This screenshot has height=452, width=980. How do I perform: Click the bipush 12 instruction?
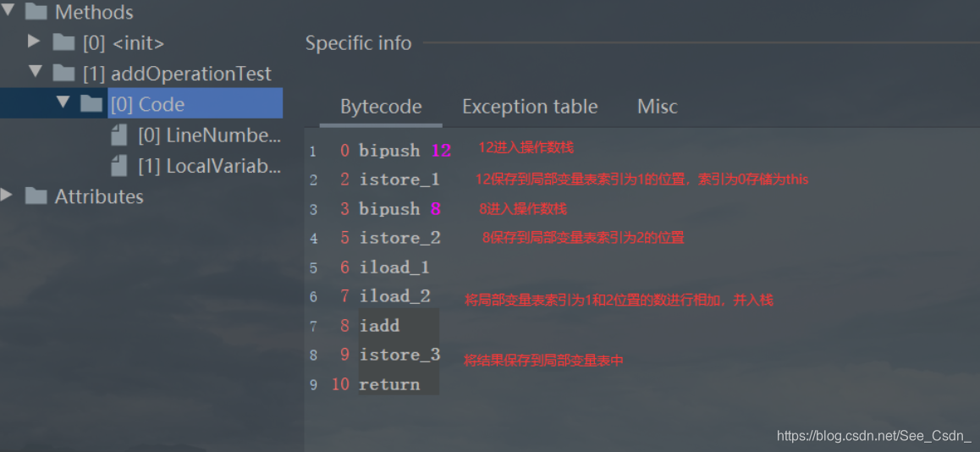pyautogui.click(x=405, y=151)
